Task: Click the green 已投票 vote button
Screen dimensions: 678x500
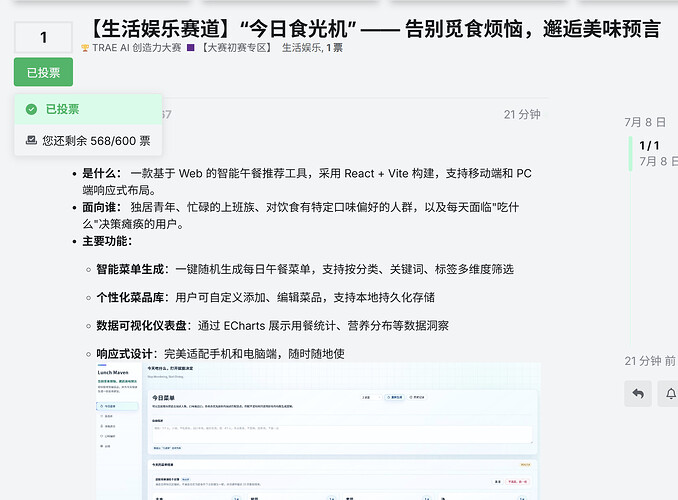Action: tap(43, 72)
